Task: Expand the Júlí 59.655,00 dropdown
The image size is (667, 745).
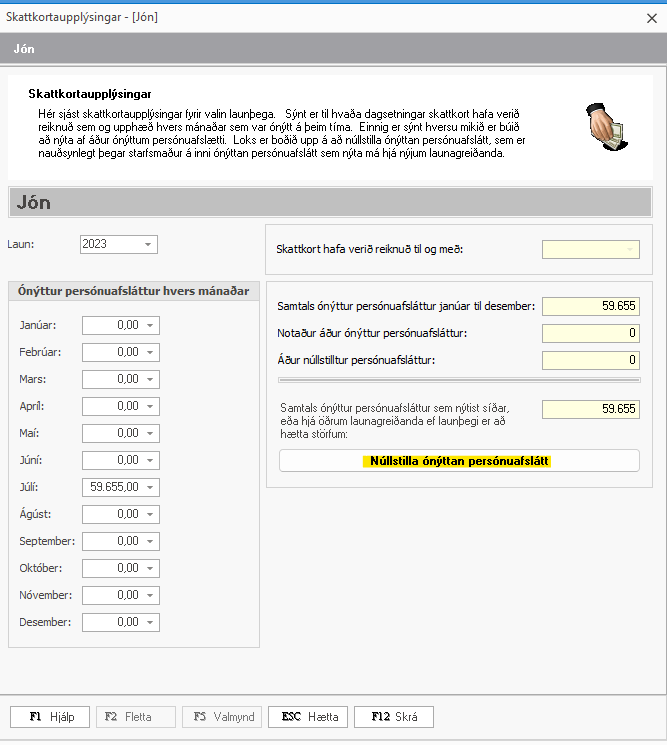Action: (150, 487)
